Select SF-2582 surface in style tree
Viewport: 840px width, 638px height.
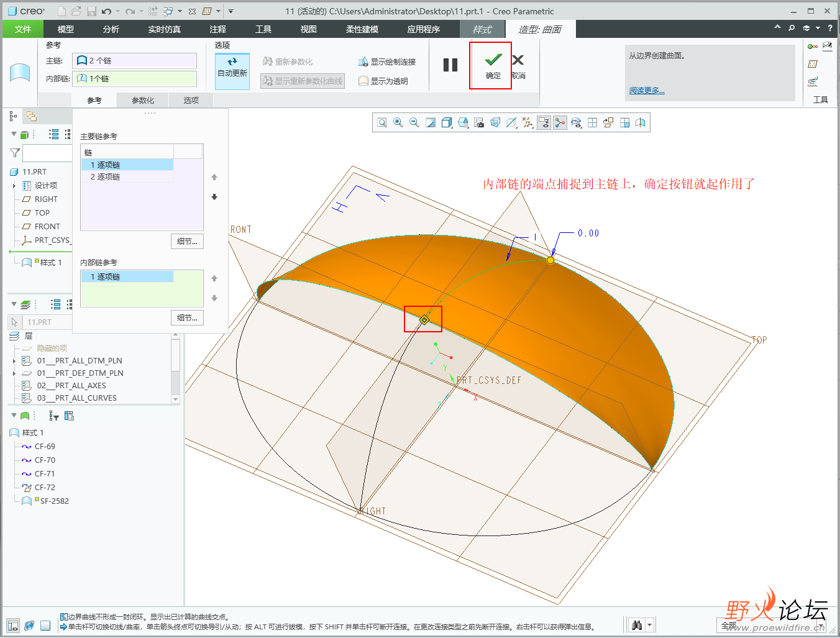[55, 501]
